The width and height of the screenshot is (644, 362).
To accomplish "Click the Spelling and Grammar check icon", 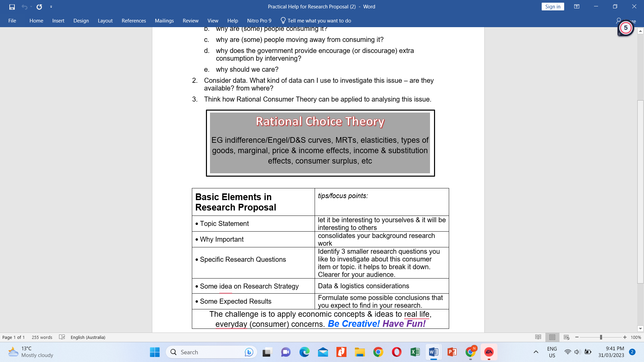I will [62, 337].
